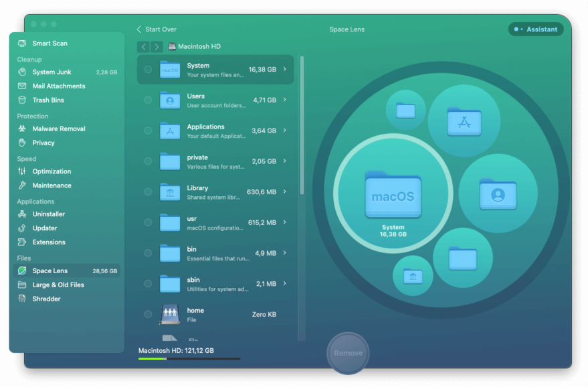Select the Library bubble in chart
This screenshot has height=387, width=588.
click(x=413, y=276)
